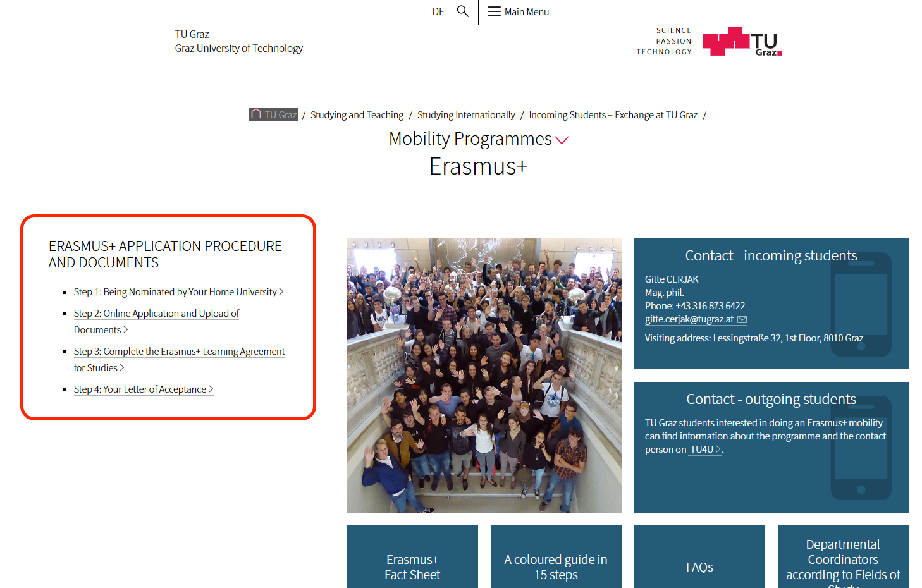Open Step 2: Online Application and Upload of Documents
This screenshot has height=588, width=922.
(156, 321)
